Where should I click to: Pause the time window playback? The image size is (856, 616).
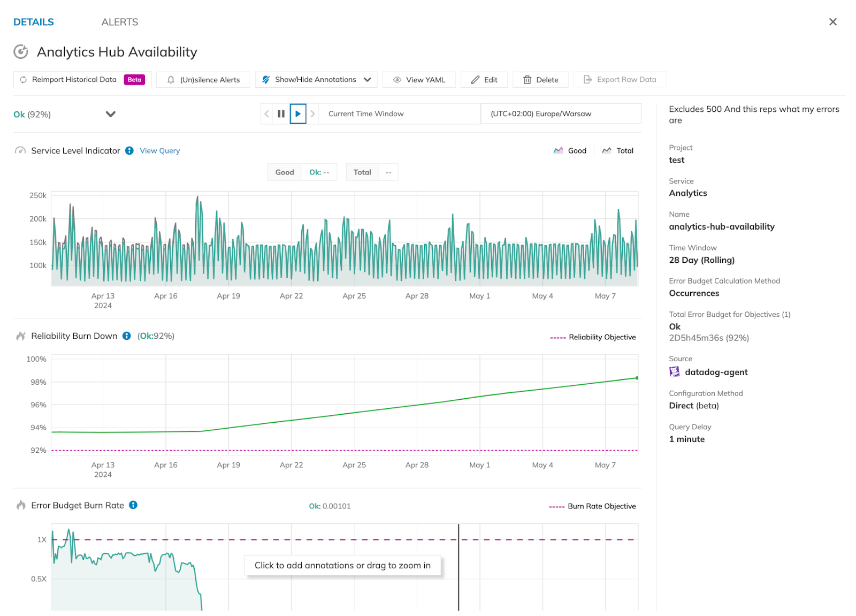point(281,114)
